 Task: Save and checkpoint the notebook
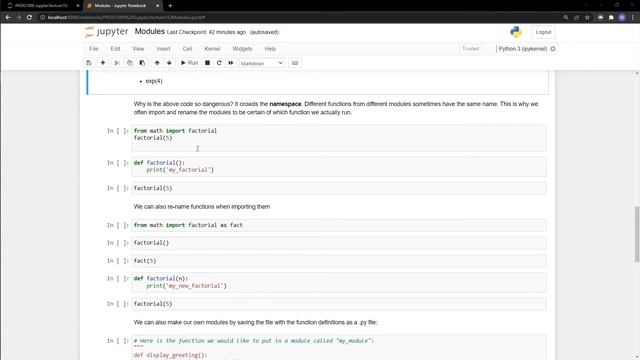point(89,63)
